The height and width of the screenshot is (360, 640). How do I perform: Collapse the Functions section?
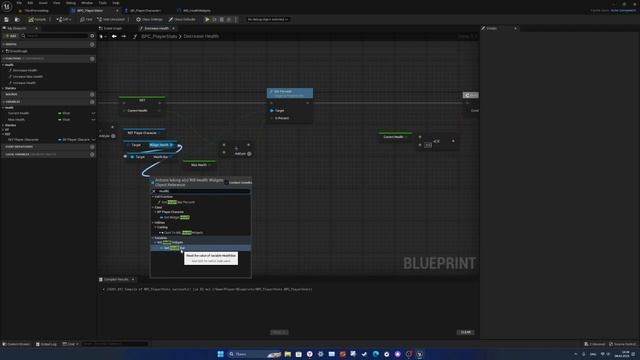pos(3,59)
